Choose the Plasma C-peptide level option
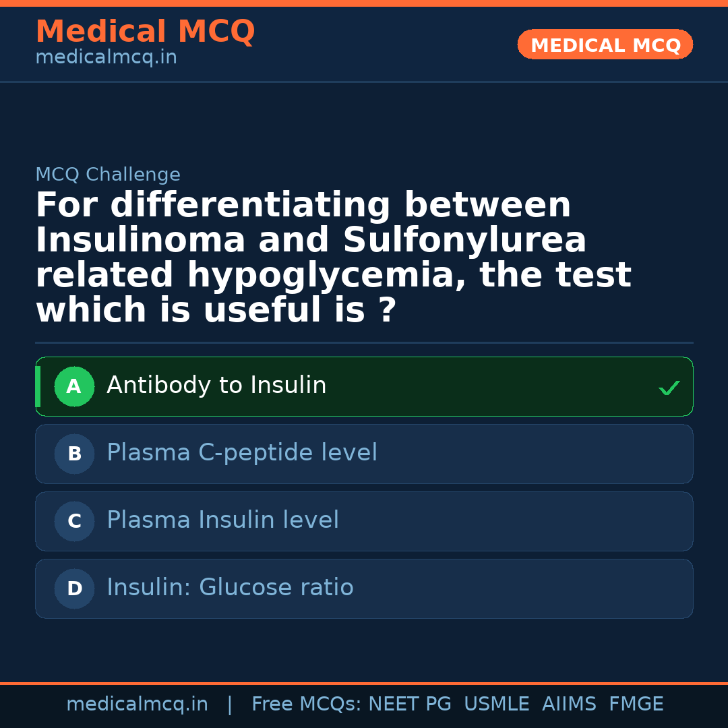The width and height of the screenshot is (728, 728). (x=242, y=453)
